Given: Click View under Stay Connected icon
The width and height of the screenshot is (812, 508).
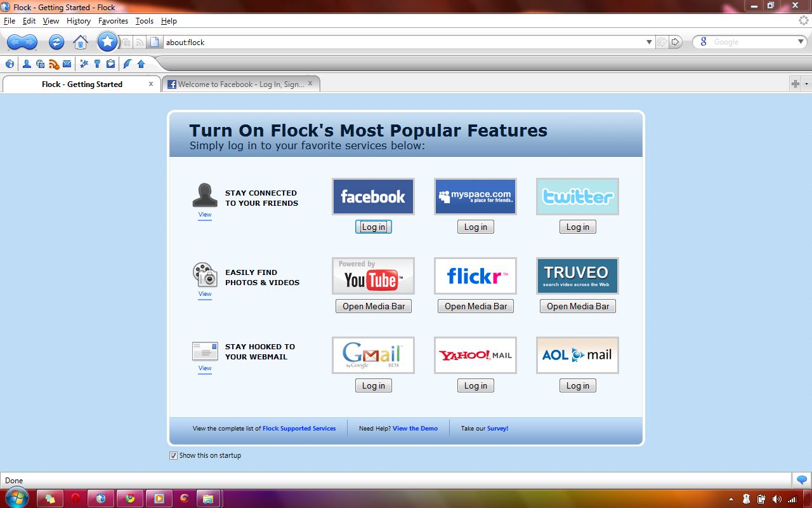Looking at the screenshot, I should (205, 215).
